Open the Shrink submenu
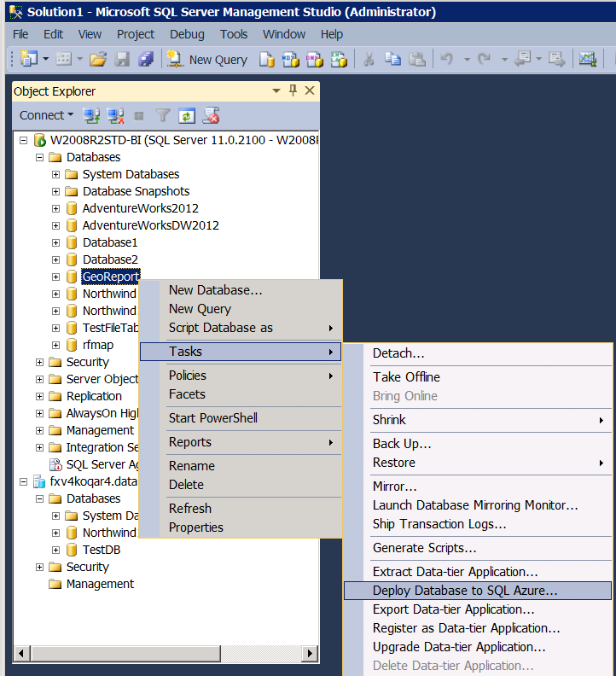This screenshot has width=616, height=676. click(x=478, y=420)
